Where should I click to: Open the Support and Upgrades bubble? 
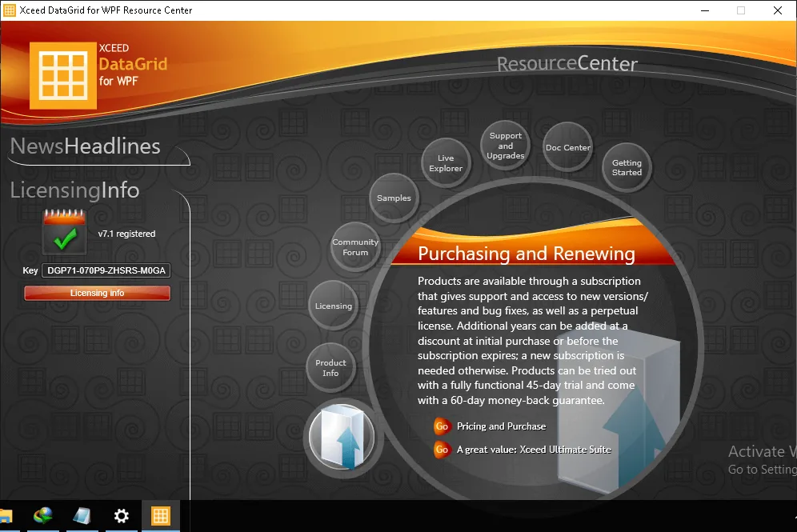coord(505,146)
